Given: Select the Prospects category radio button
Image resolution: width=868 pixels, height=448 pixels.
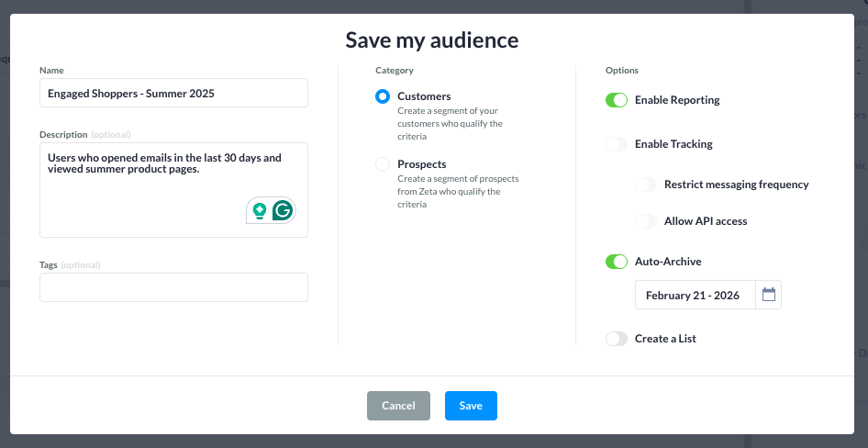Looking at the screenshot, I should (383, 164).
